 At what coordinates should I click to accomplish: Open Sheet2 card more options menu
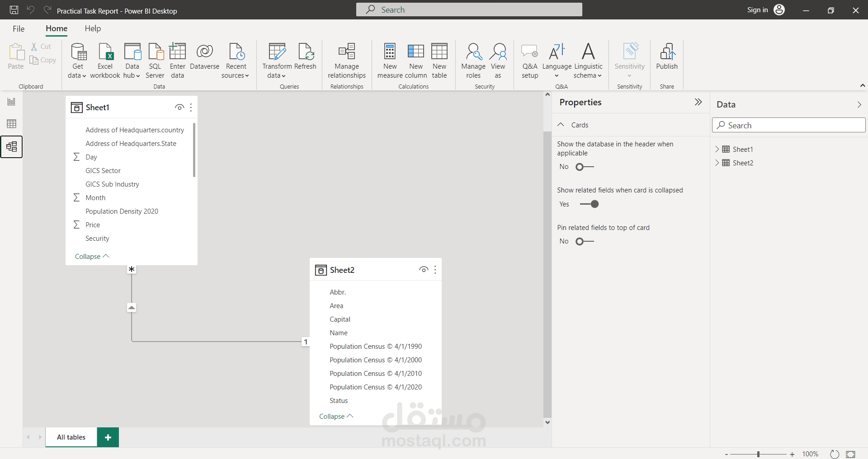(x=435, y=270)
